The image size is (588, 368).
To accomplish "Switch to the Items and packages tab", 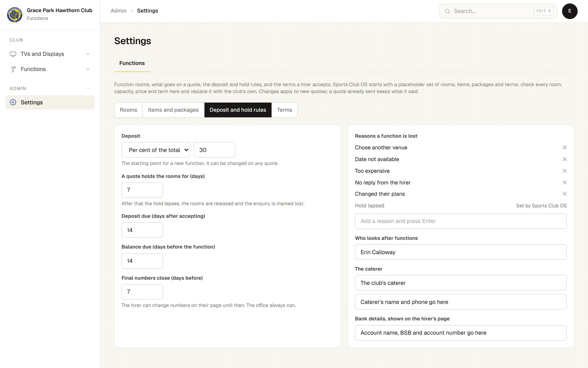I will coord(173,110).
